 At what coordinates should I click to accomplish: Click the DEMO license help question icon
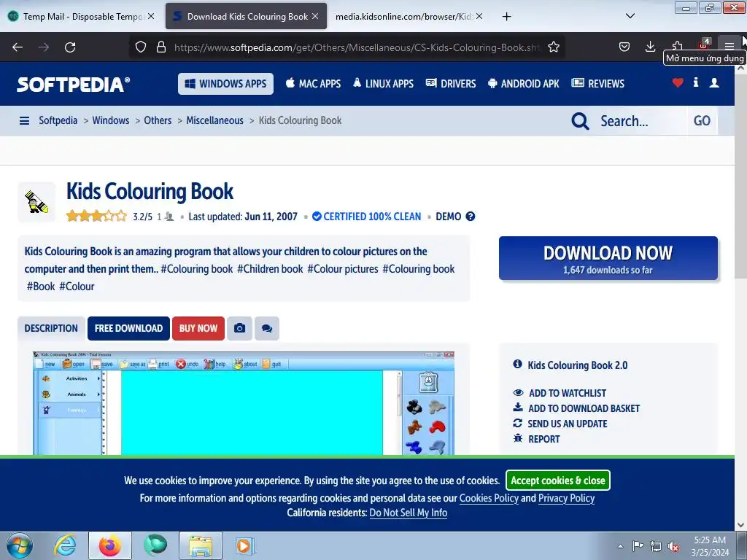[x=471, y=216]
